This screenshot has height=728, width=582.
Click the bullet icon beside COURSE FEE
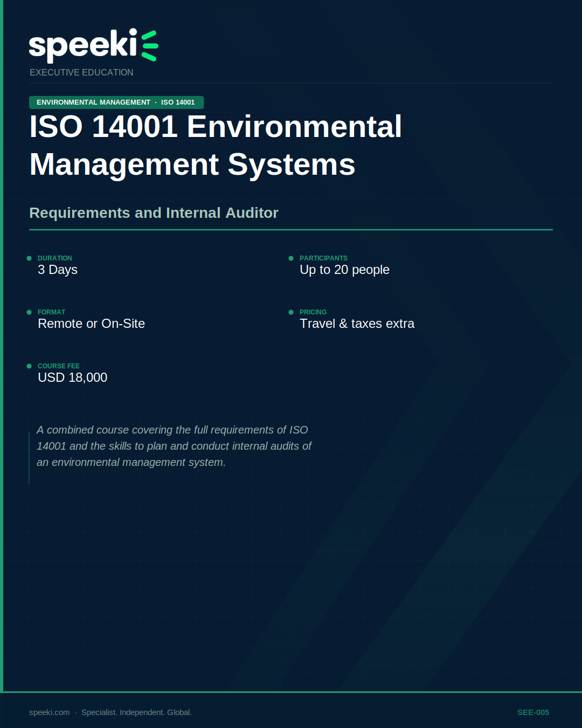pyautogui.click(x=29, y=366)
